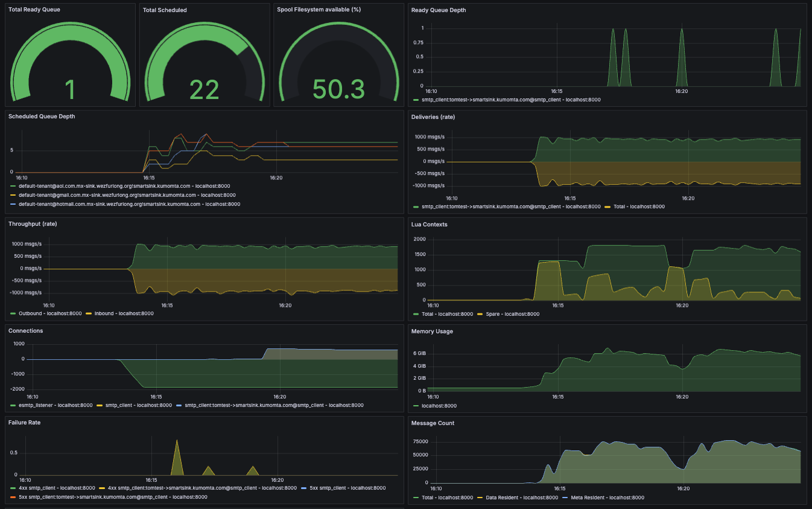Open the Scheduled Queue Depth panel title menu
This screenshot has width=812, height=509.
coord(42,117)
